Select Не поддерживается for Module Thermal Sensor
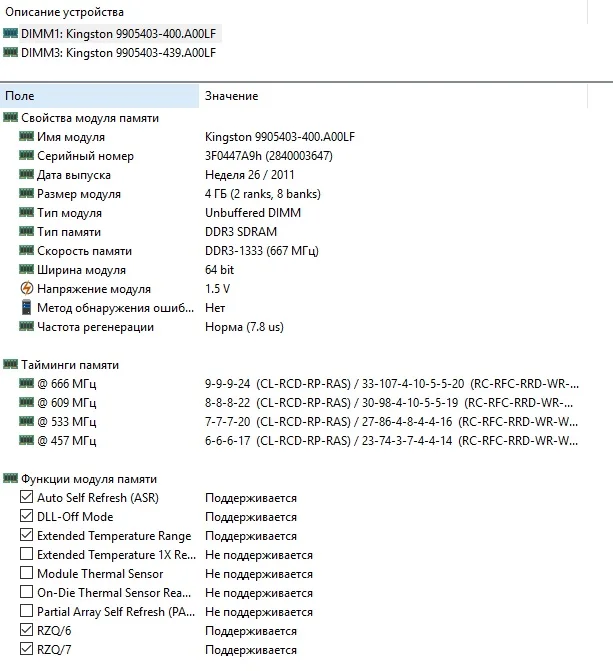The height and width of the screenshot is (671, 613). coord(259,574)
